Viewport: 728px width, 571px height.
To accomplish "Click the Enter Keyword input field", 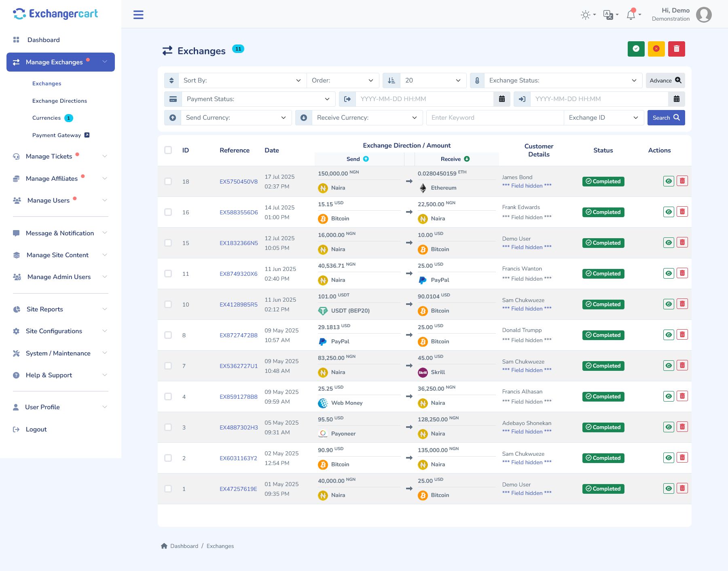I will click(495, 118).
